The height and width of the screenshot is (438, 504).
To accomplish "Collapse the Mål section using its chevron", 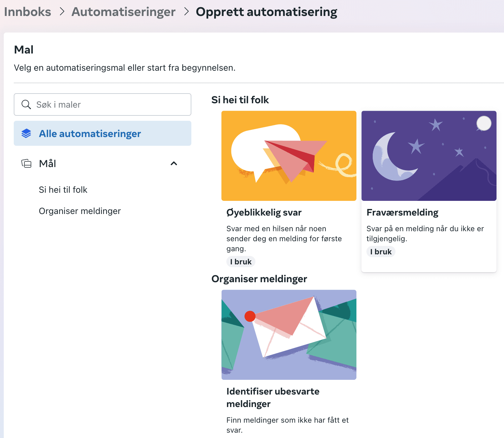I will tap(174, 163).
